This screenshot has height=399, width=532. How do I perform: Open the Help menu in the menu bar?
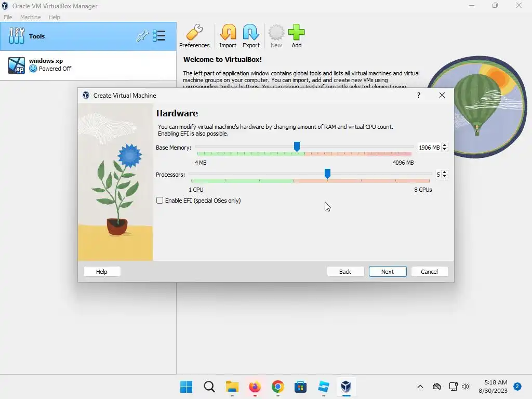pyautogui.click(x=54, y=17)
